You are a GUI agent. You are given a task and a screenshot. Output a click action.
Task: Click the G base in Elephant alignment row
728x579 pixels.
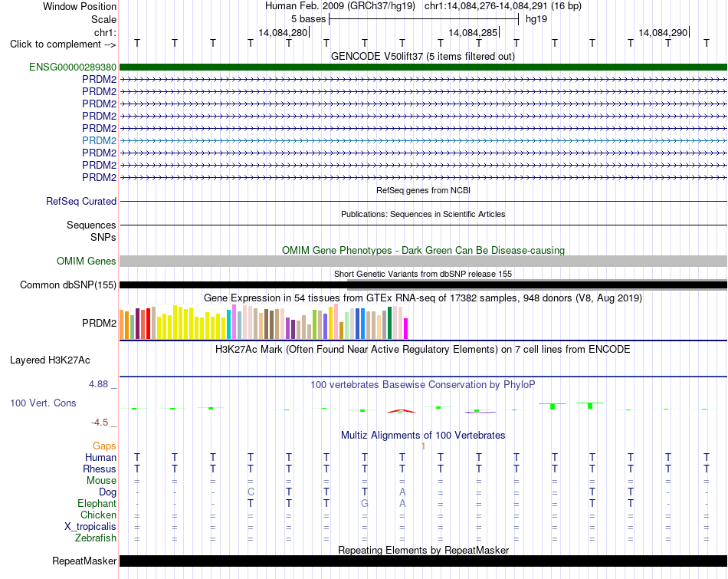(365, 504)
